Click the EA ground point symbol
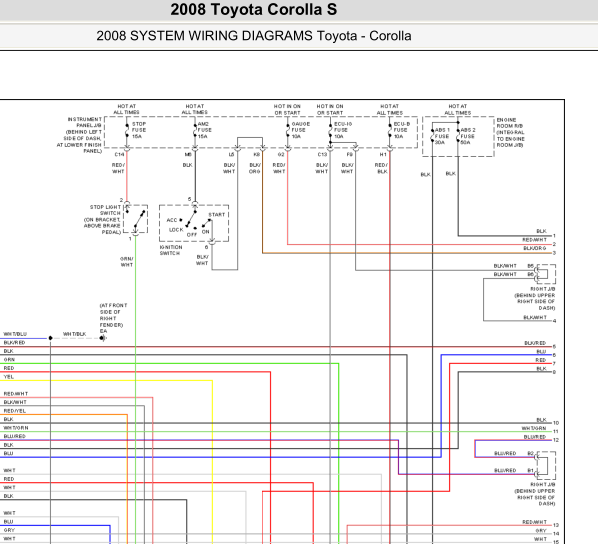The image size is (598, 544). (103, 338)
